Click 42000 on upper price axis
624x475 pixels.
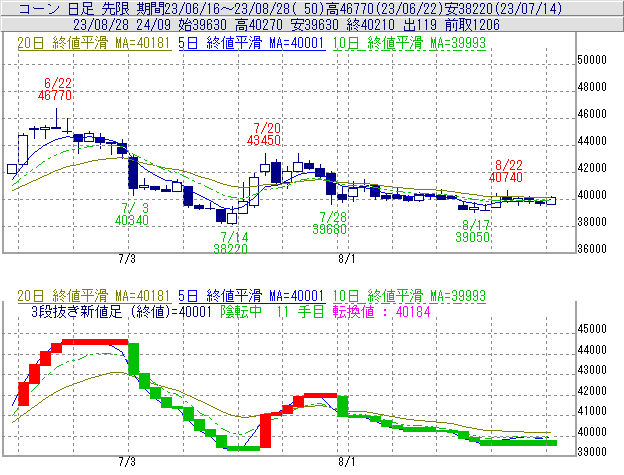pos(592,168)
